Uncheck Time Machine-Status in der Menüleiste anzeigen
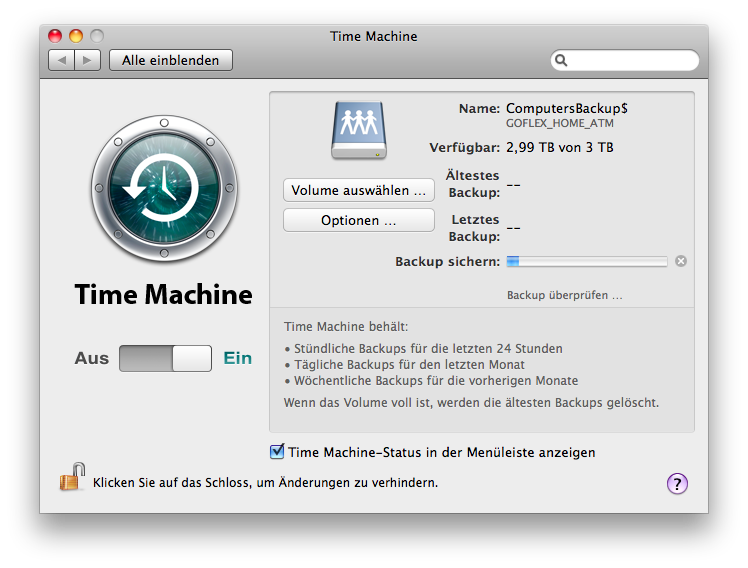The height and width of the screenshot is (568, 748). point(277,452)
